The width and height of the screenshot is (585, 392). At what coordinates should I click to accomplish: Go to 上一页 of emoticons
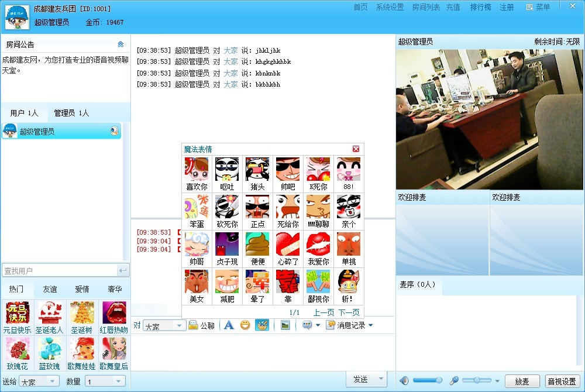(x=324, y=312)
